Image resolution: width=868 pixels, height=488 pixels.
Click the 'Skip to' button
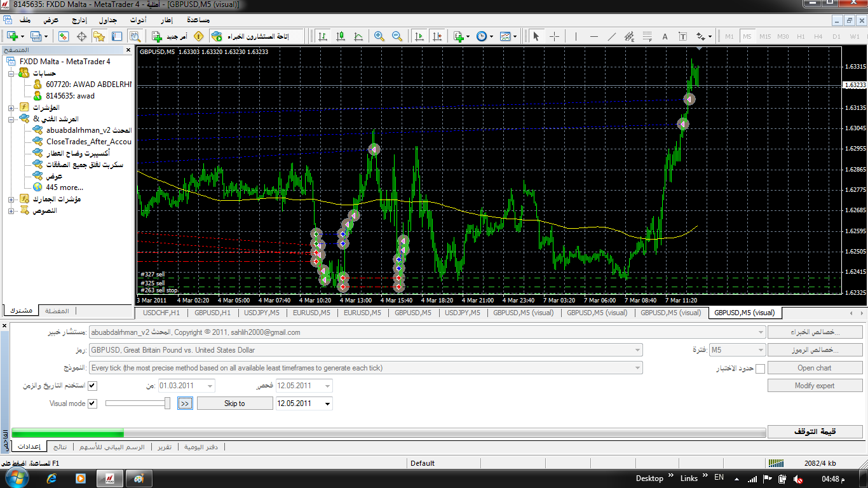tap(234, 403)
